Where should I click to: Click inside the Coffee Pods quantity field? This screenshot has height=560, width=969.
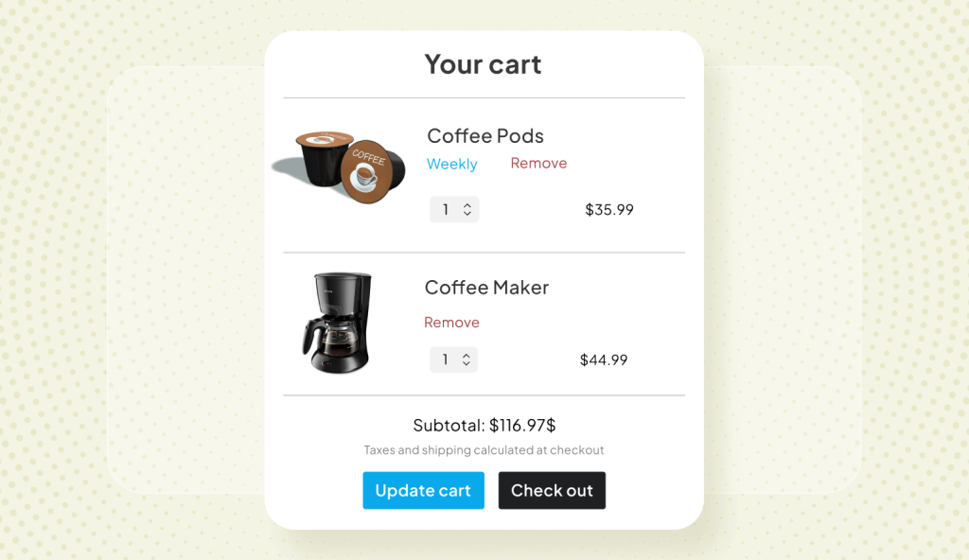pyautogui.click(x=447, y=209)
